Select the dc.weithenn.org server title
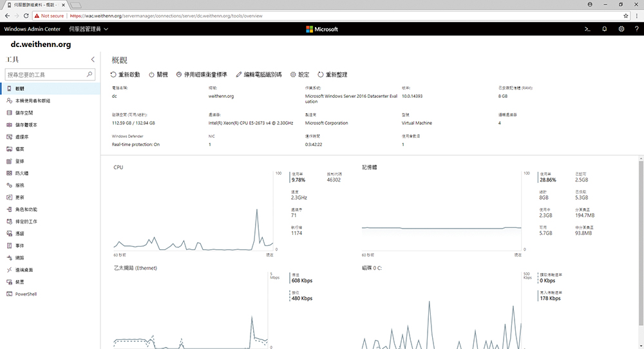Screen dimensions: 644x349 click(41, 44)
